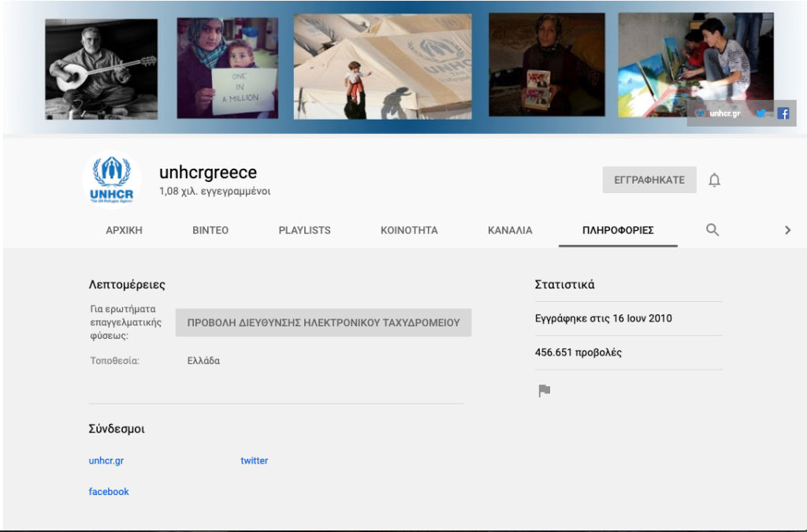Click banner photo of UNHCR tents
Image resolution: width=807 pixels, height=532 pixels.
(x=382, y=67)
